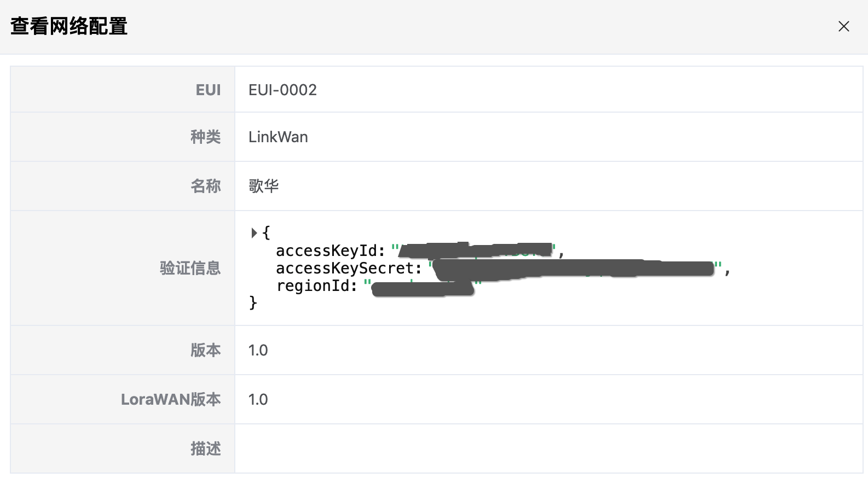This screenshot has width=868, height=478.
Task: Expand the JSON tree triangle
Action: pyautogui.click(x=254, y=233)
